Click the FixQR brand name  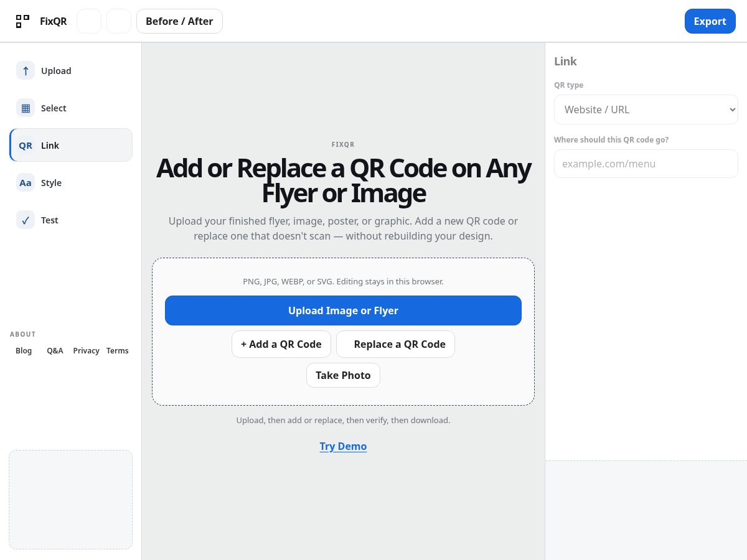[x=53, y=21]
